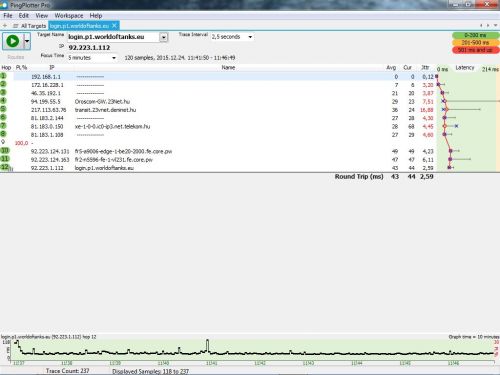
Task: Click the Trace Count: 237 status text
Action: 67,371
